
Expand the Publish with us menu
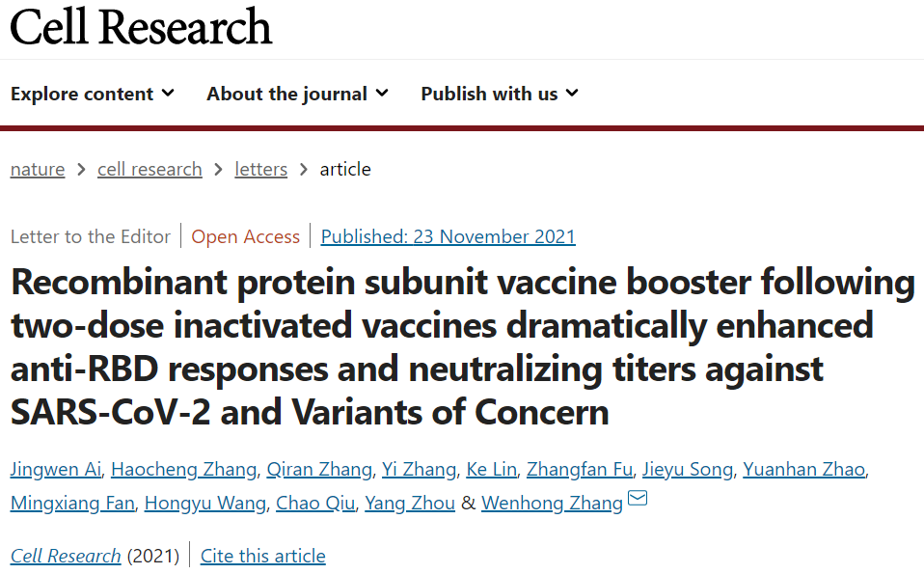[x=500, y=94]
